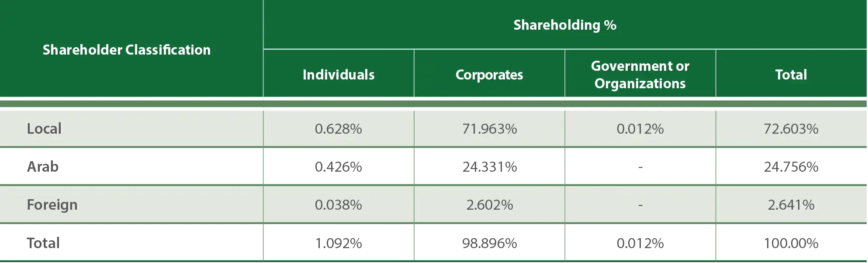Click the 72.603% Local Total cell
This screenshot has height=263, width=868.
tap(791, 129)
